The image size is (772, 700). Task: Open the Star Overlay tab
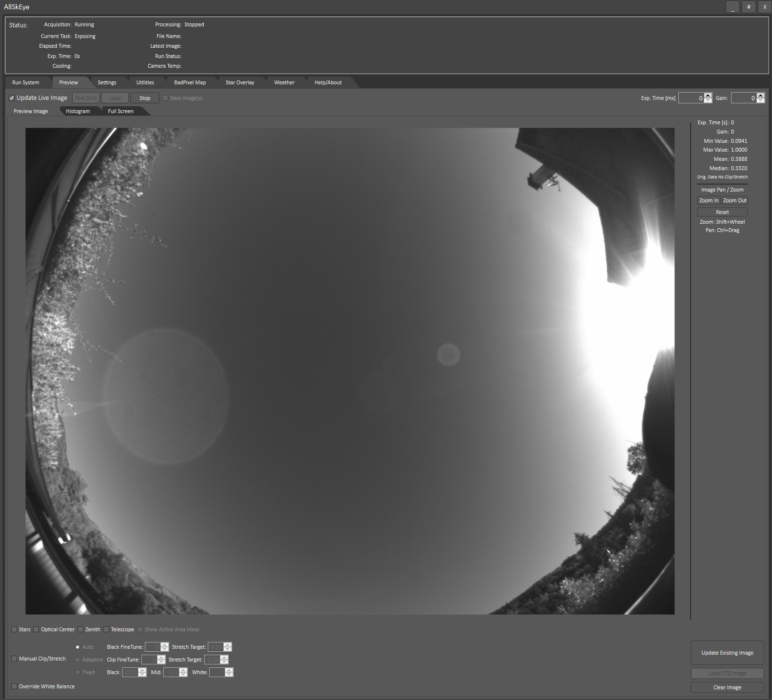click(239, 82)
